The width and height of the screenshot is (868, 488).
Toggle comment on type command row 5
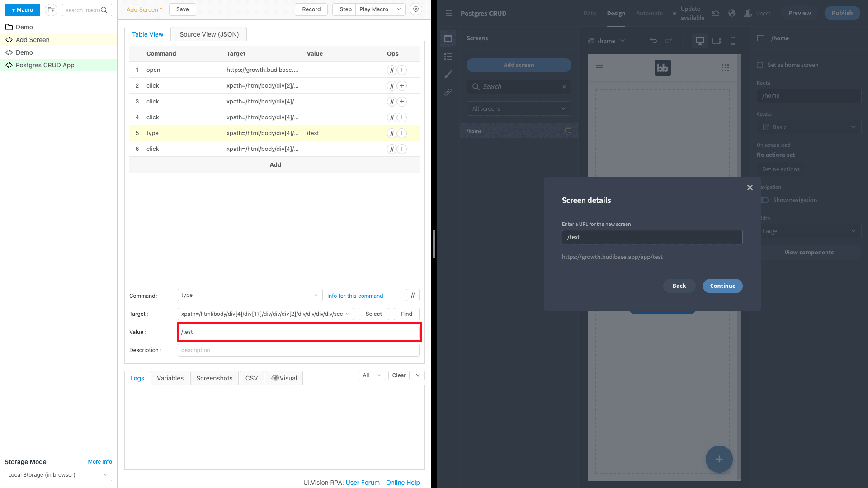[x=392, y=133]
